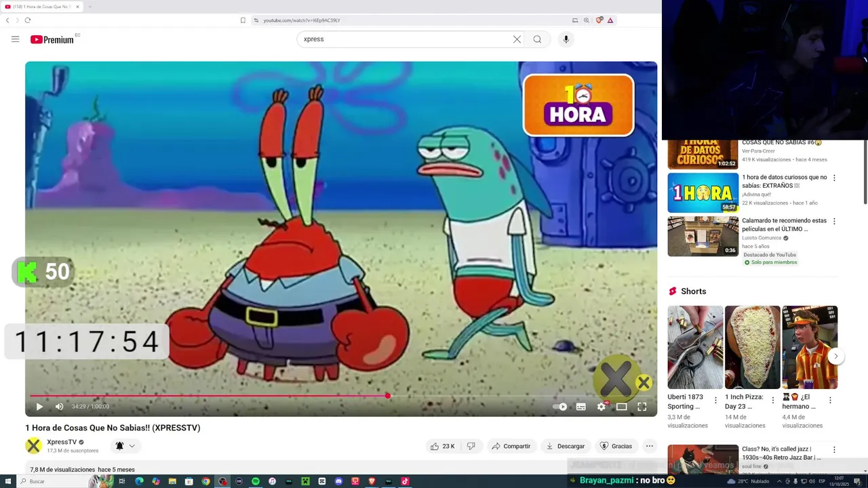Image resolution: width=868 pixels, height=488 pixels.
Task: Open a new browser tab
Action: [x=90, y=7]
